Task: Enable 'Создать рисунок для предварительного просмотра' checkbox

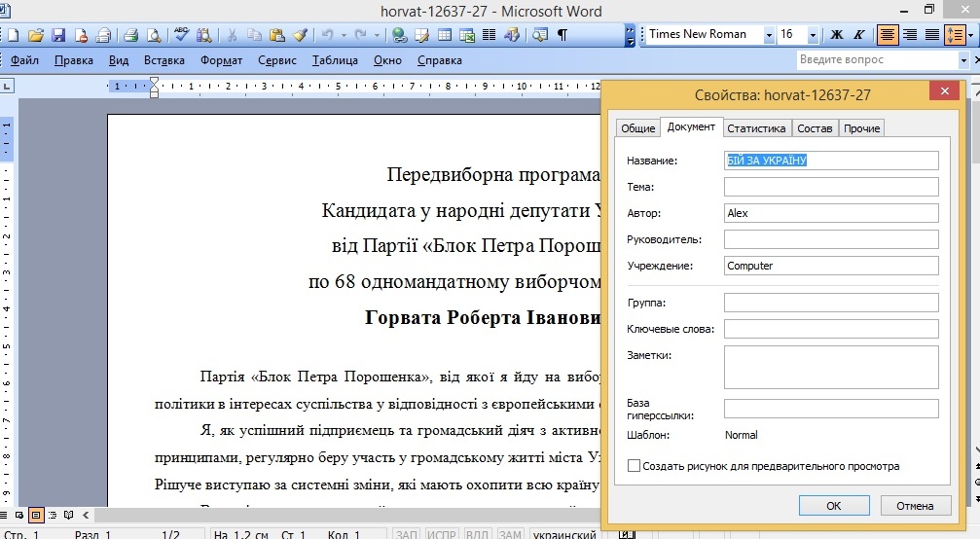Action: 634,466
